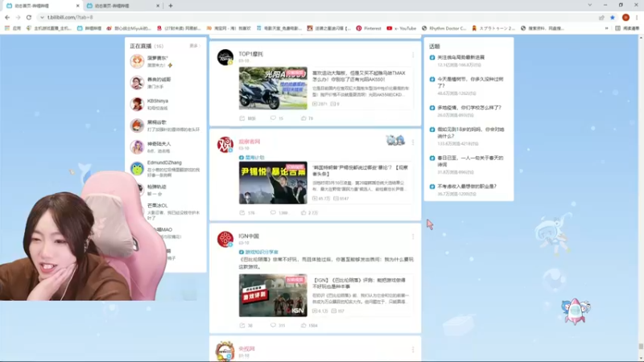Open the 游戏知识分享官 topic tag
This screenshot has height=362, width=644.
click(258, 252)
